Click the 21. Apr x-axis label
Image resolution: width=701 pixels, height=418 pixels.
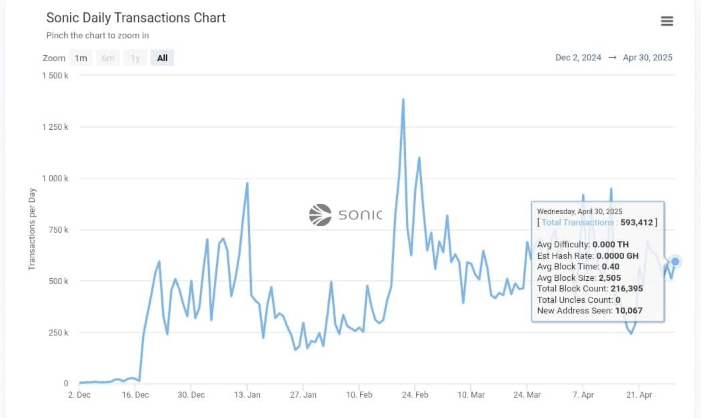tap(639, 395)
